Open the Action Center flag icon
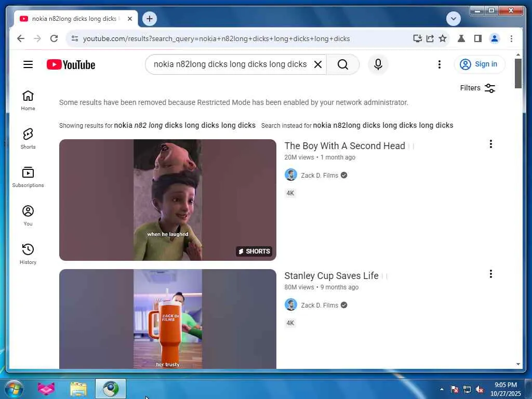This screenshot has height=399, width=532. (x=455, y=390)
